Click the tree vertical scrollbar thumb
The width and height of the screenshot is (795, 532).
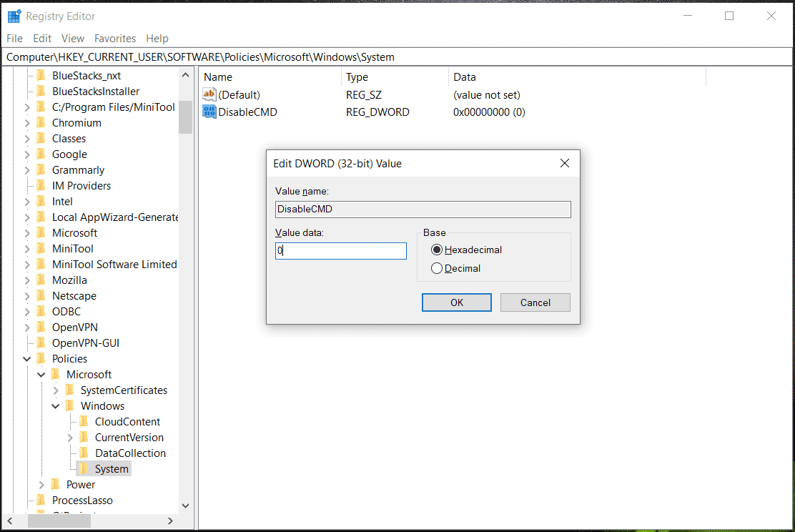[x=186, y=117]
